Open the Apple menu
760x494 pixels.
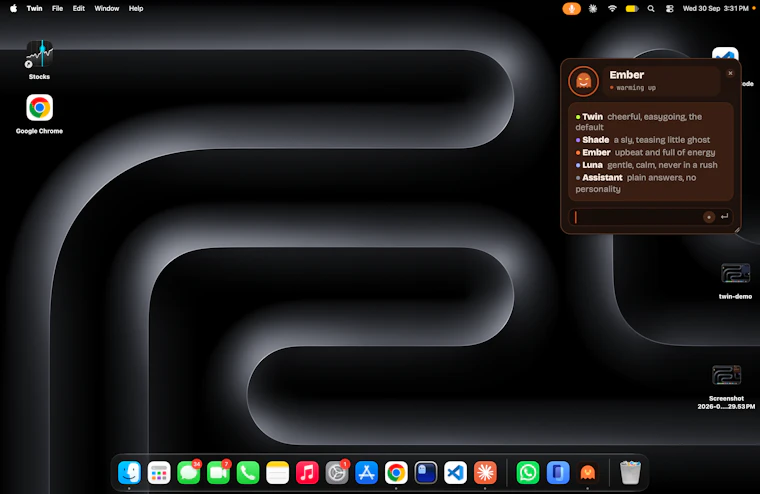pos(14,8)
